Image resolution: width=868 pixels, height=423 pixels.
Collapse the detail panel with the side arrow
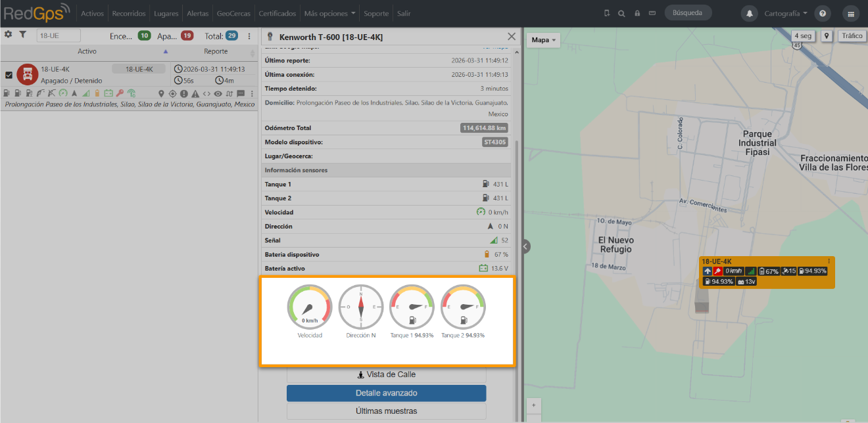click(525, 246)
